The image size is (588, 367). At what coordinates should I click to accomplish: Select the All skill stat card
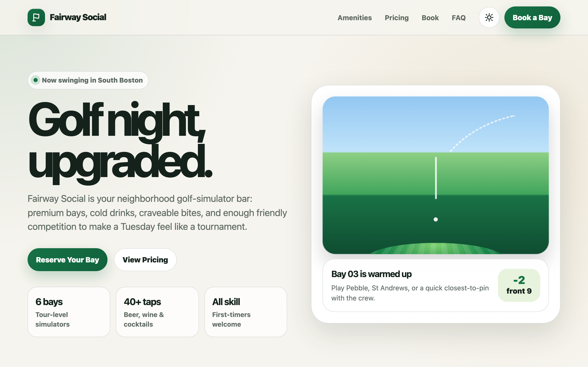coord(246,312)
